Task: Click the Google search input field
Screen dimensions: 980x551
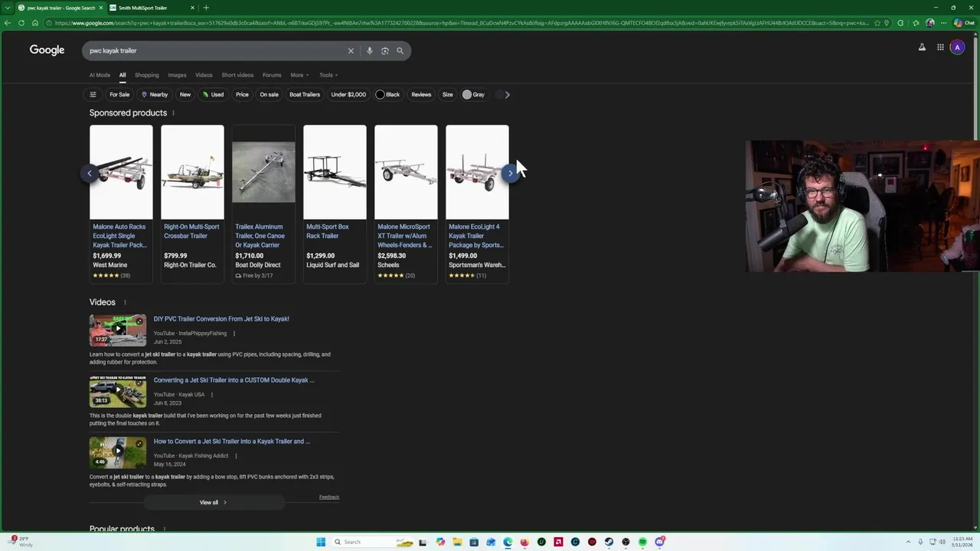Action: click(x=214, y=51)
